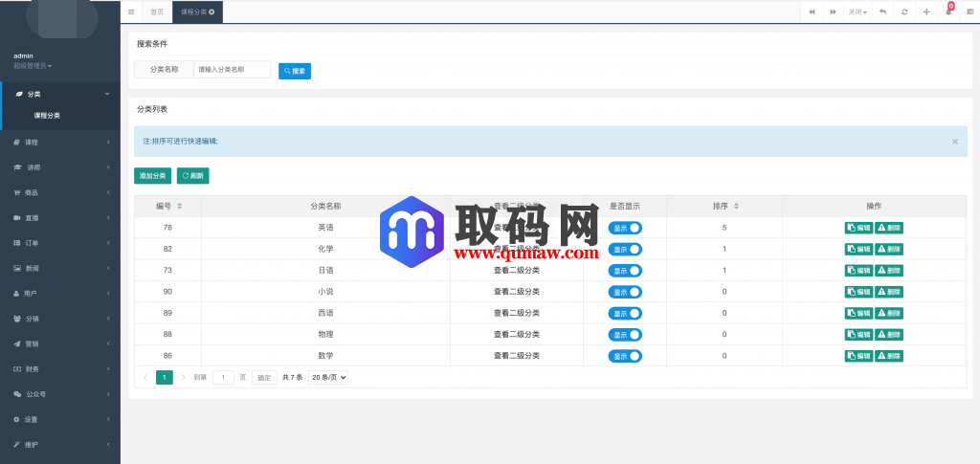Expand the 财务 sidebar menu chevron
This screenshot has width=980, height=464.
pyautogui.click(x=108, y=369)
